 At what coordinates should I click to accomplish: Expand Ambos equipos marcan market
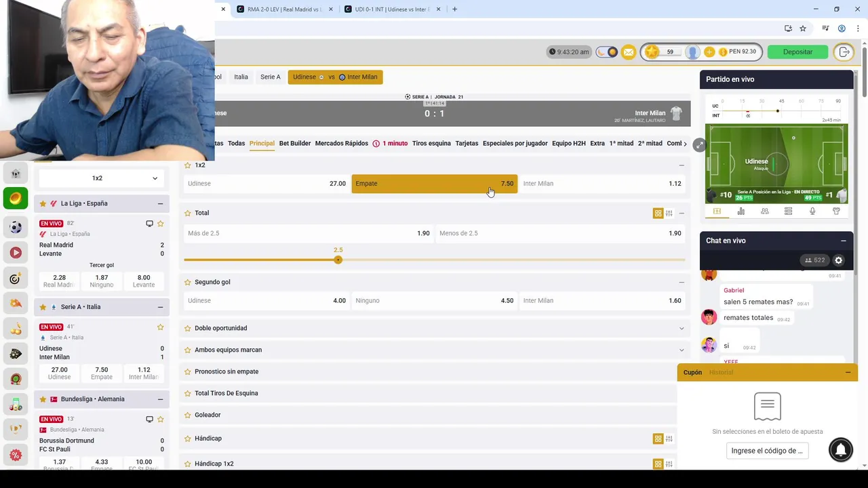click(682, 350)
